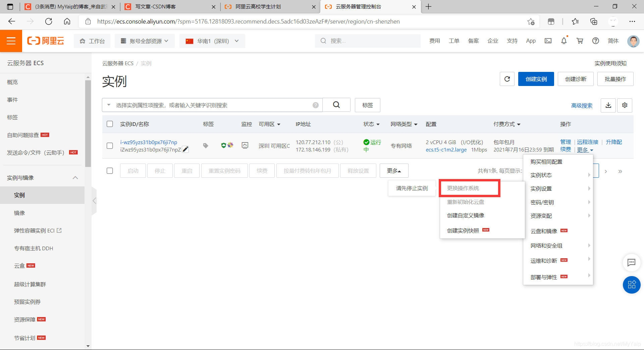Click the 创建实例 button

click(536, 79)
